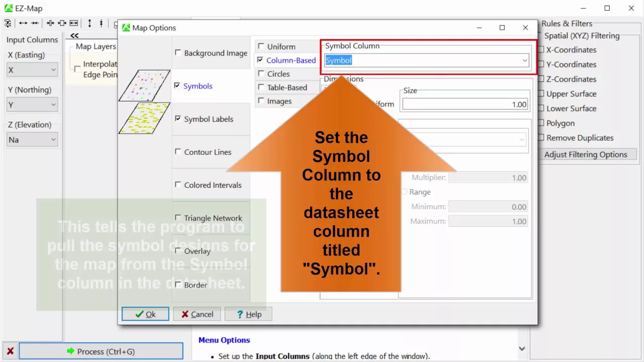644x362 pixels.
Task: Enable Z-Coordinates filtering checkbox
Action: (x=541, y=78)
